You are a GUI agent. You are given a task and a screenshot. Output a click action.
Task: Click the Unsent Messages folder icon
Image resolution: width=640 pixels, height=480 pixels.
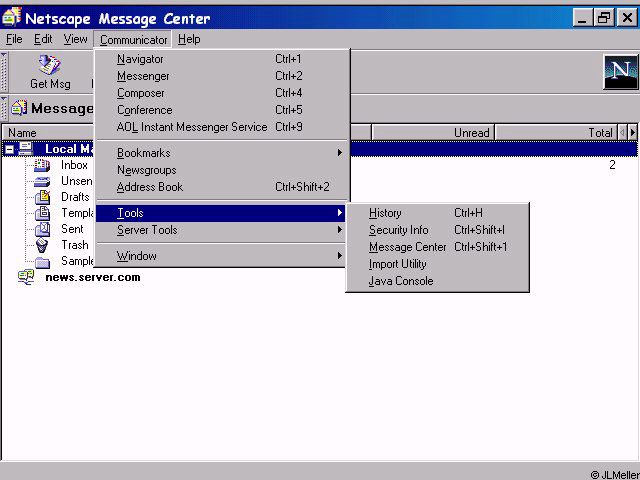coord(42,182)
